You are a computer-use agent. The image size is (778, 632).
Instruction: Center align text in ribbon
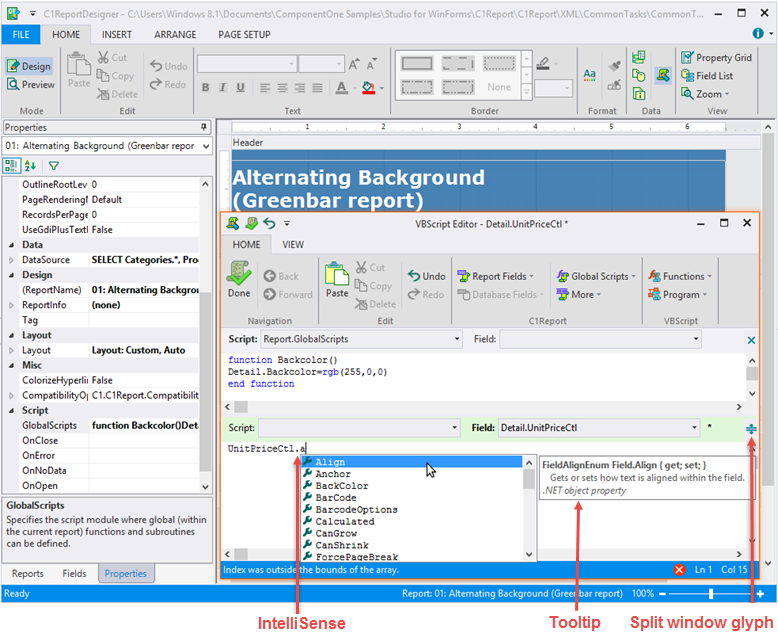coord(282,88)
